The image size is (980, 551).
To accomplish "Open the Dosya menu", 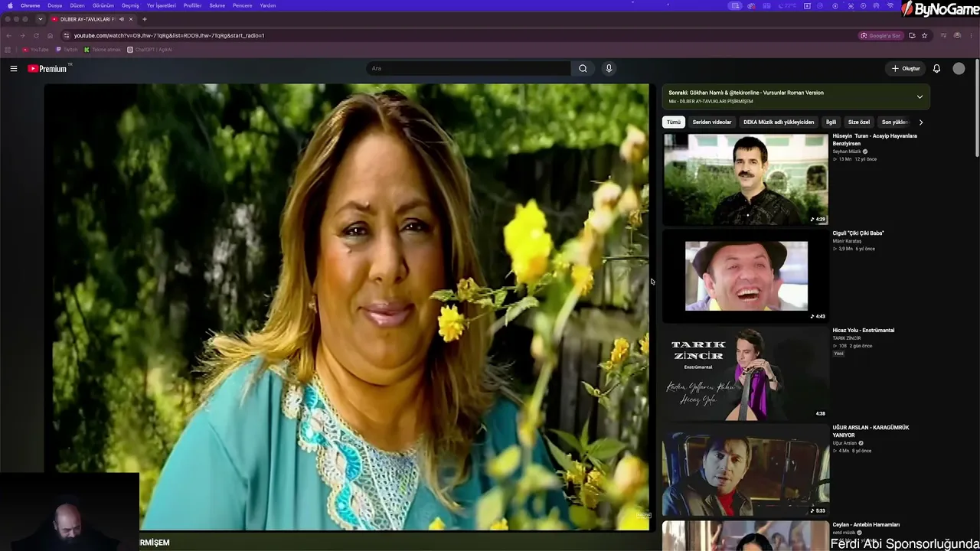I will tap(55, 5).
